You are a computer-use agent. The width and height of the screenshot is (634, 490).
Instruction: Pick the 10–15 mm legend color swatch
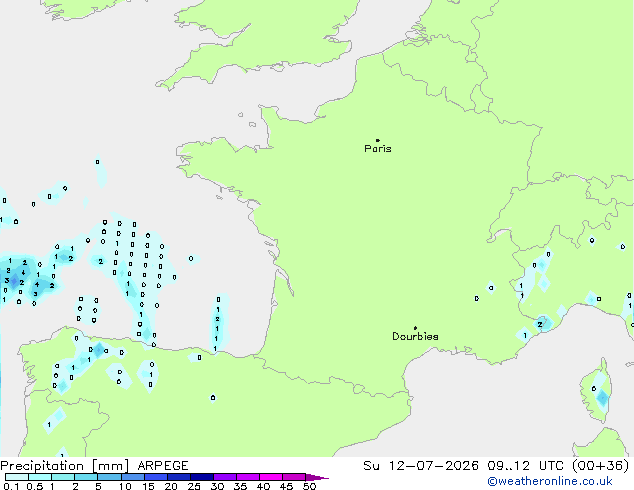[x=133, y=477]
